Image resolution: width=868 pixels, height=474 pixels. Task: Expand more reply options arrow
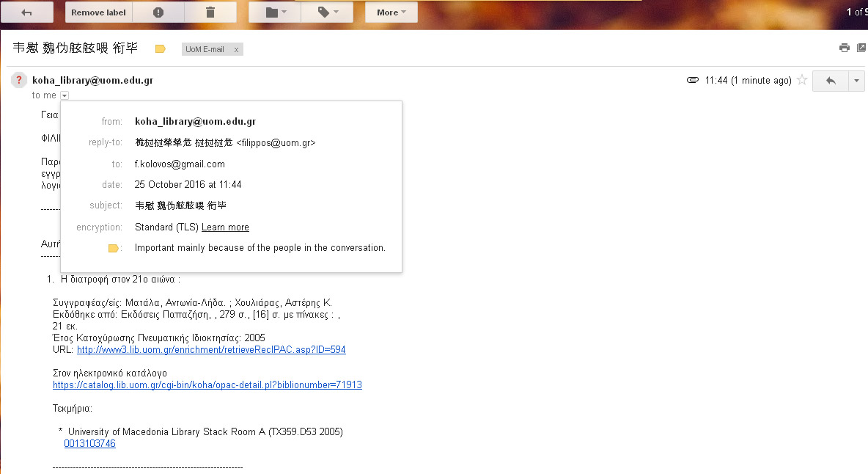(x=856, y=81)
